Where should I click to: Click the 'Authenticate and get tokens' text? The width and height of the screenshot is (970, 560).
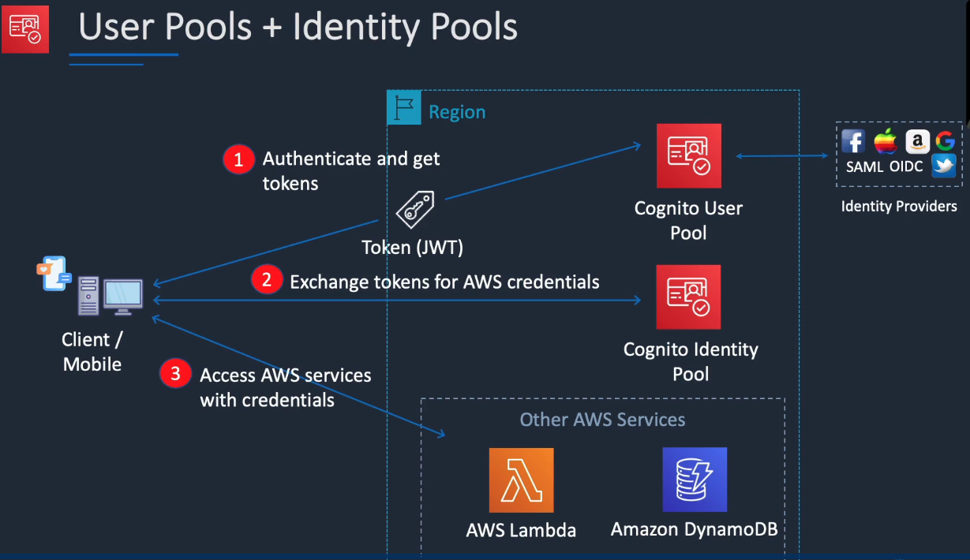tap(351, 170)
